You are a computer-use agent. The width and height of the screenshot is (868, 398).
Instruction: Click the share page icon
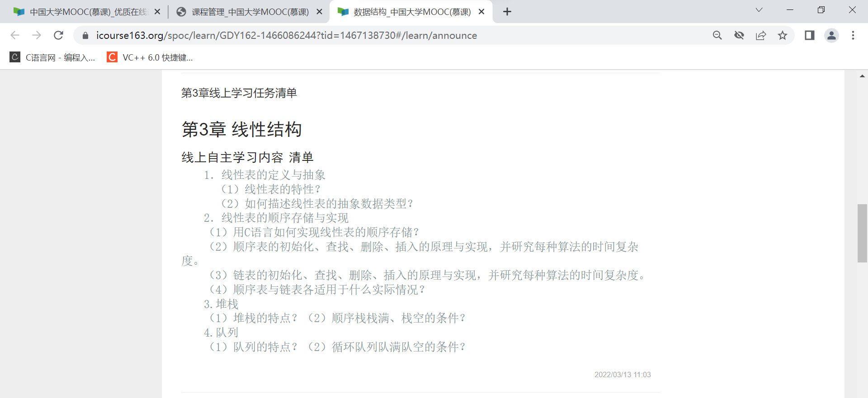click(761, 35)
